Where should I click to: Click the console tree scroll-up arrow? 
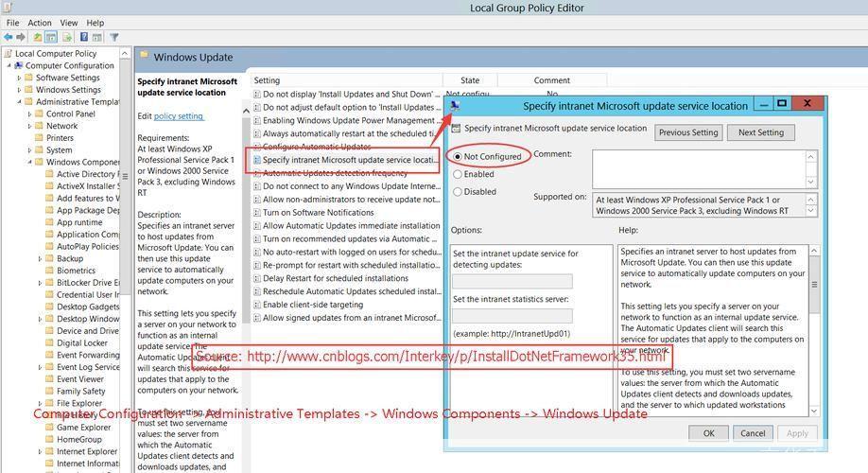click(x=125, y=54)
